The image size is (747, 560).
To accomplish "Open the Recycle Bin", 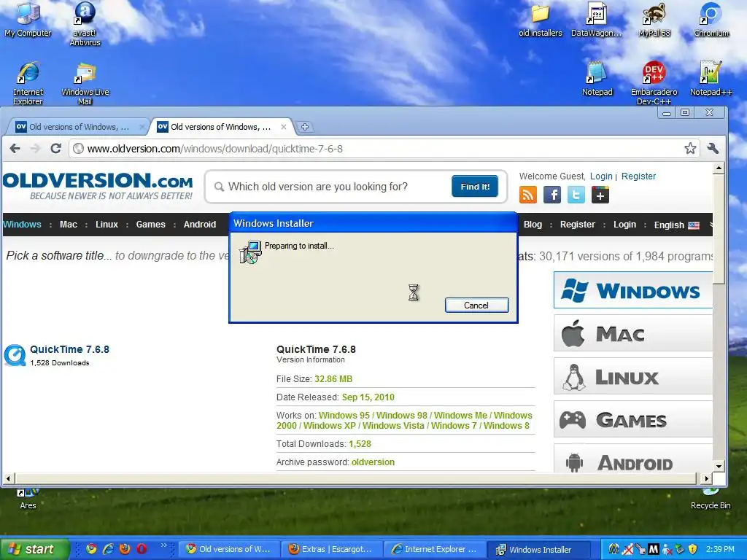I will pyautogui.click(x=711, y=498).
